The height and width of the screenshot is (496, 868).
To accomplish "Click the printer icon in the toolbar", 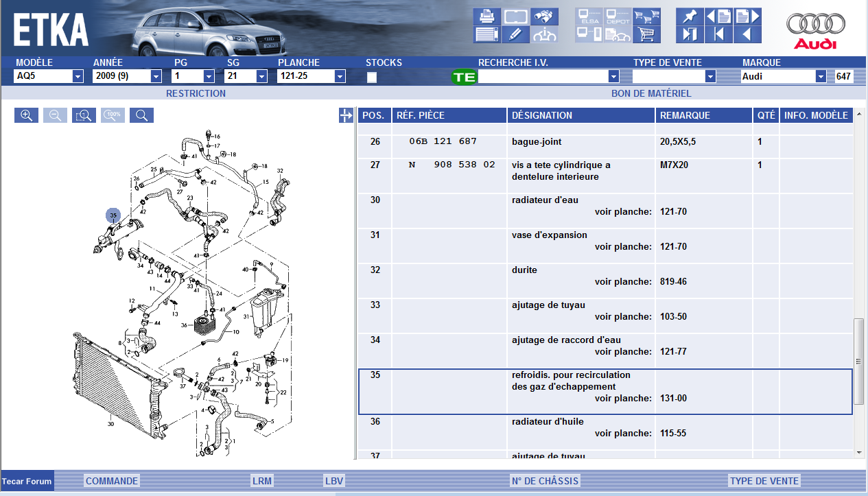I will pos(487,16).
